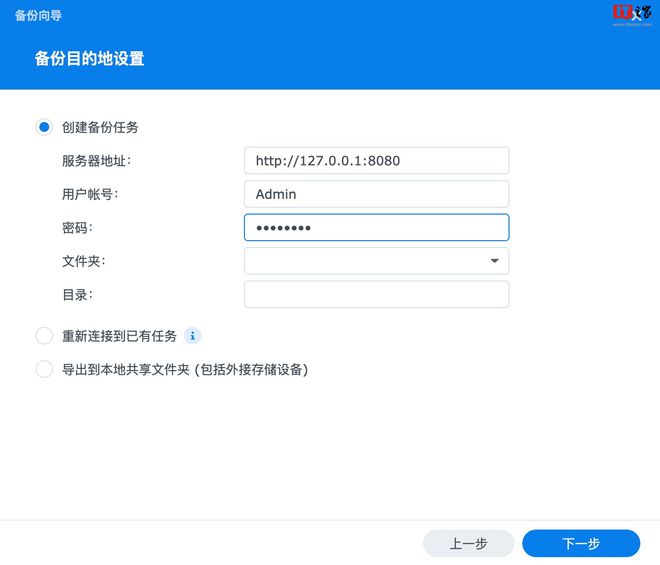This screenshot has width=660, height=565.
Task: Select the 创建备份任务 radio button
Action: tap(44, 127)
